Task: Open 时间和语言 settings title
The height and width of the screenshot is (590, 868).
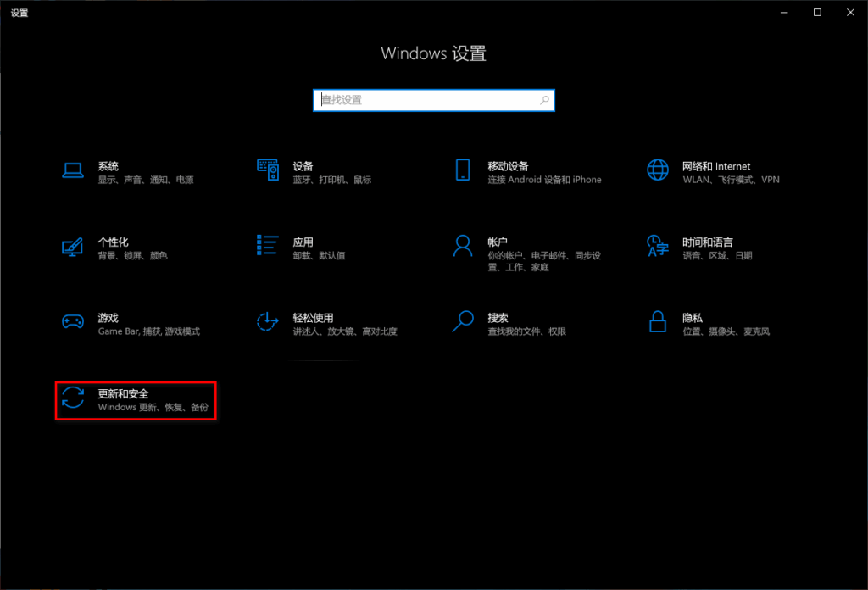Action: pyautogui.click(x=708, y=242)
